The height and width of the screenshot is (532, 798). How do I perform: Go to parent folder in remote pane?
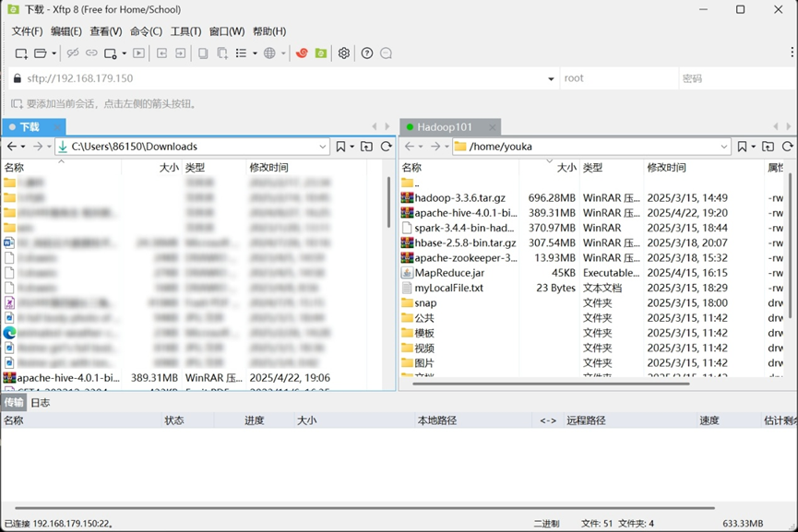(768, 147)
